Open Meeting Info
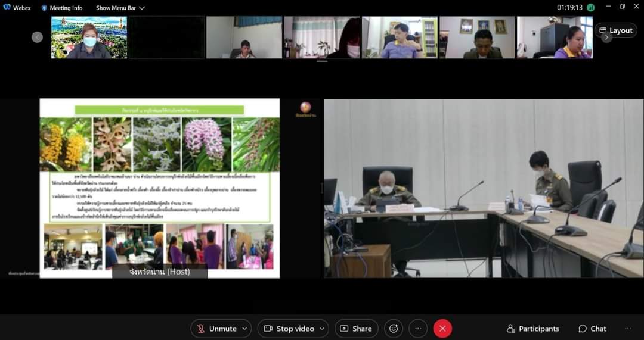This screenshot has width=644, height=340. pos(61,8)
